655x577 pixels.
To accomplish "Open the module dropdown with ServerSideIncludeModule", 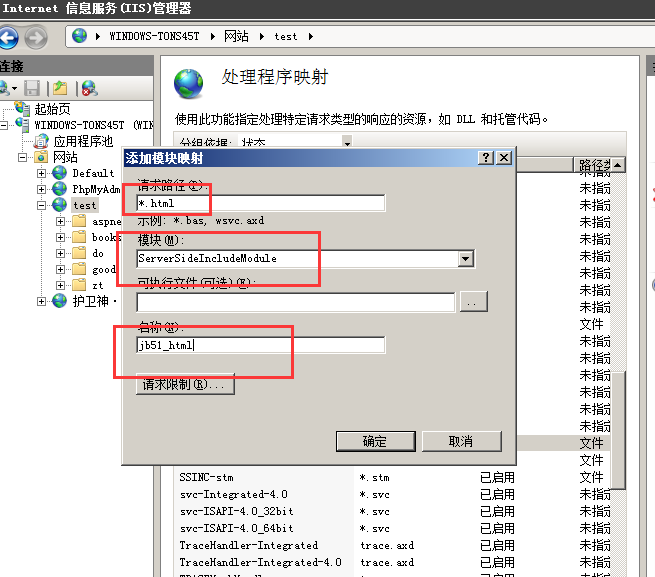I will [x=465, y=259].
